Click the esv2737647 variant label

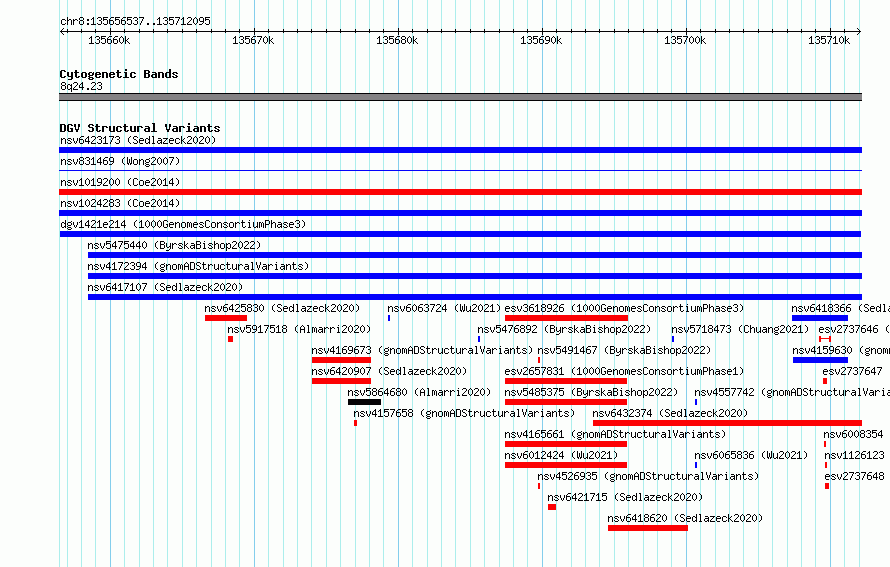[852, 371]
